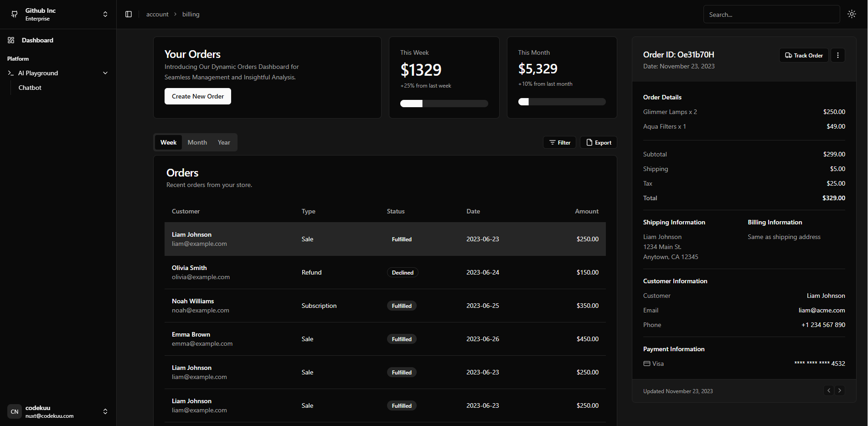Select the Week tab
868x426 pixels.
168,142
